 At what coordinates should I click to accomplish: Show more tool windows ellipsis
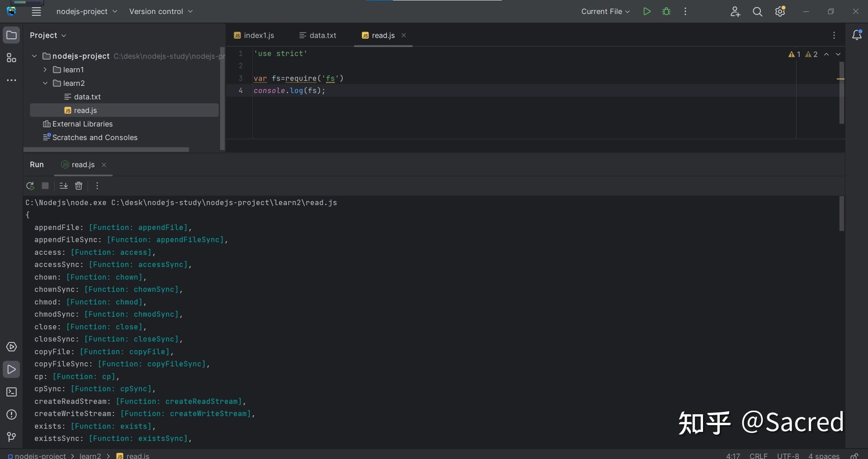[x=12, y=80]
